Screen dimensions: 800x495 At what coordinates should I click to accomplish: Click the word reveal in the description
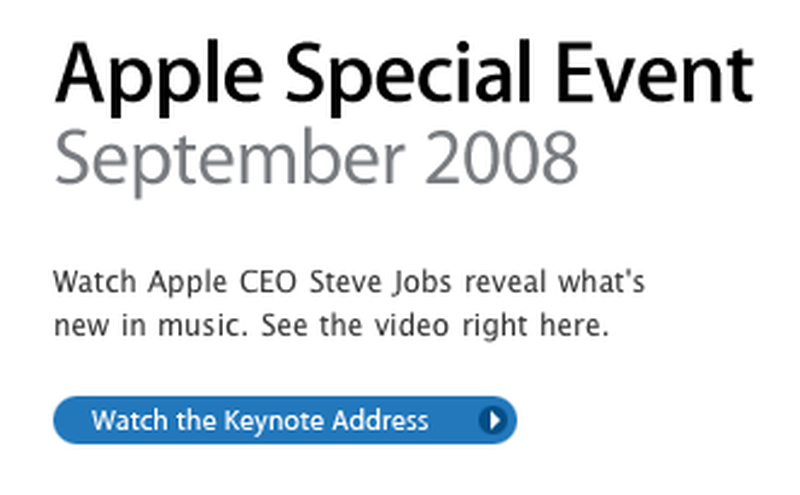tap(505, 282)
